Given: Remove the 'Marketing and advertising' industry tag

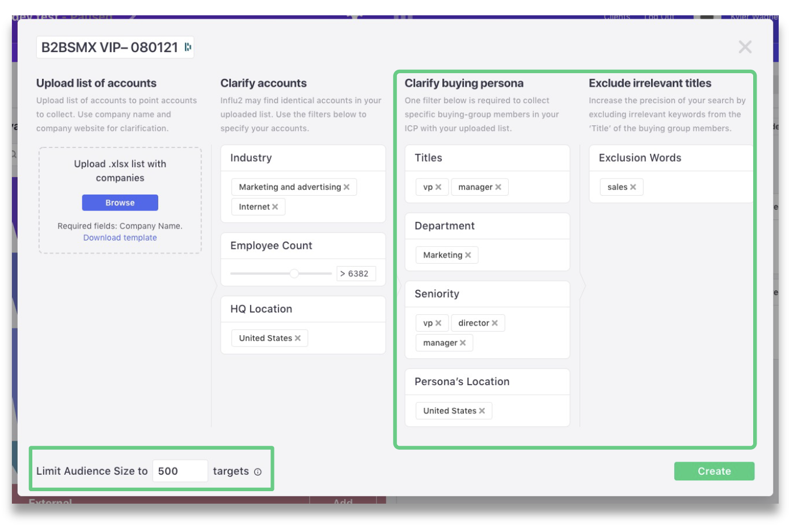Looking at the screenshot, I should click(x=347, y=187).
